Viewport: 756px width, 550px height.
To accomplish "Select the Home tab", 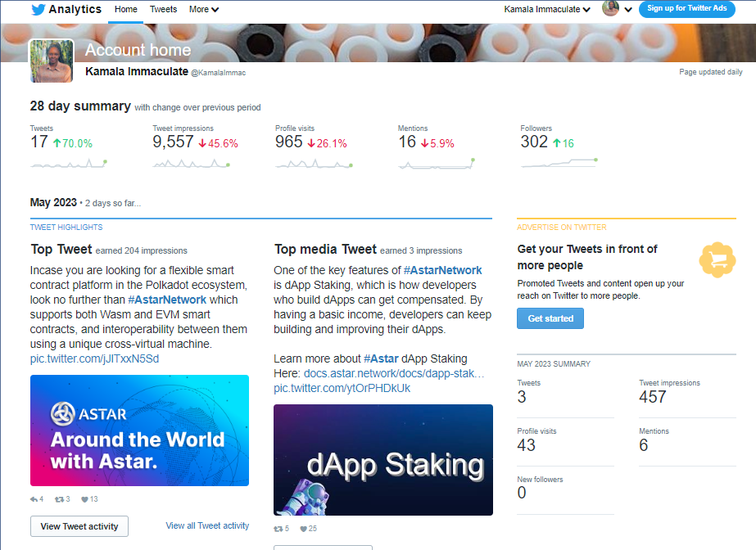I will [125, 10].
